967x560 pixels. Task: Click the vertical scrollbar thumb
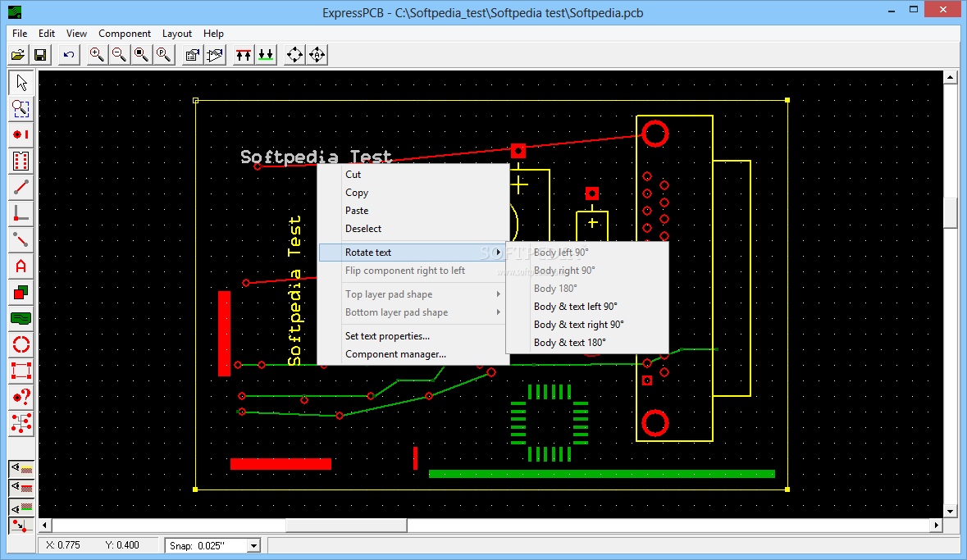click(x=951, y=213)
